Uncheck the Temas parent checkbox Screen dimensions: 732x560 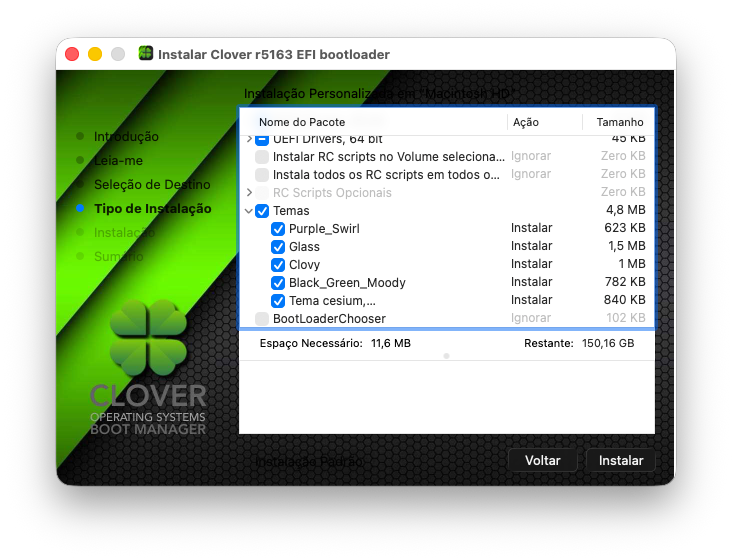[x=262, y=211]
